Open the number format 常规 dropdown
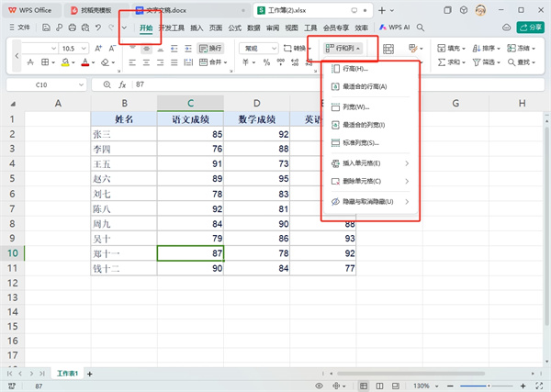The image size is (551, 392). [x=258, y=47]
